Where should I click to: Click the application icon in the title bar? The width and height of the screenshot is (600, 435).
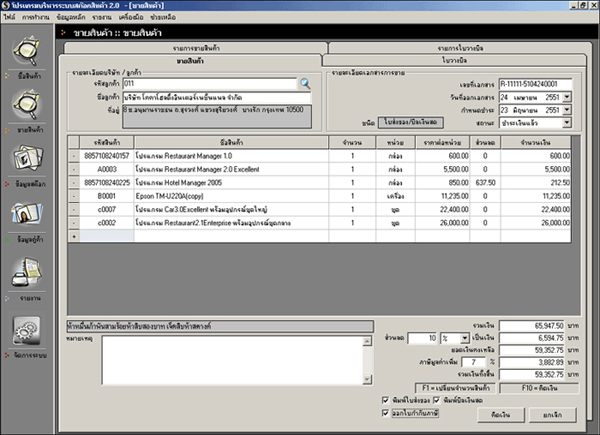click(7, 6)
